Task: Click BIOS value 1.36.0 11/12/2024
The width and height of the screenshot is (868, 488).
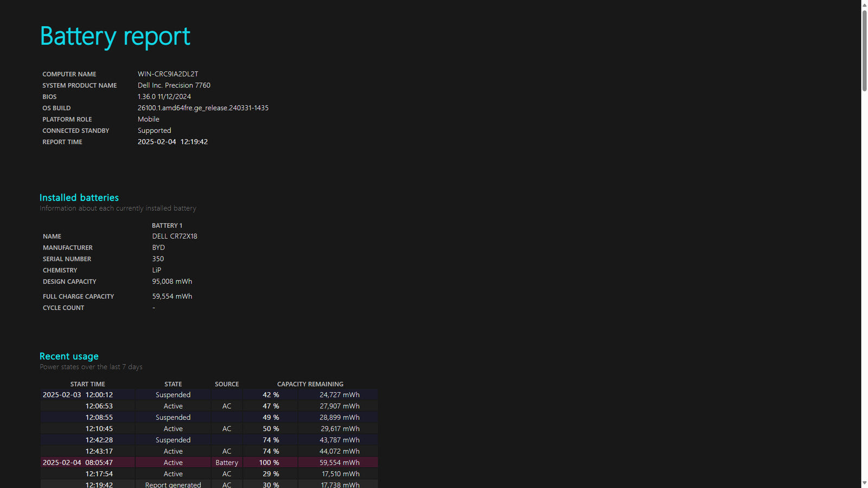Action: (x=164, y=97)
